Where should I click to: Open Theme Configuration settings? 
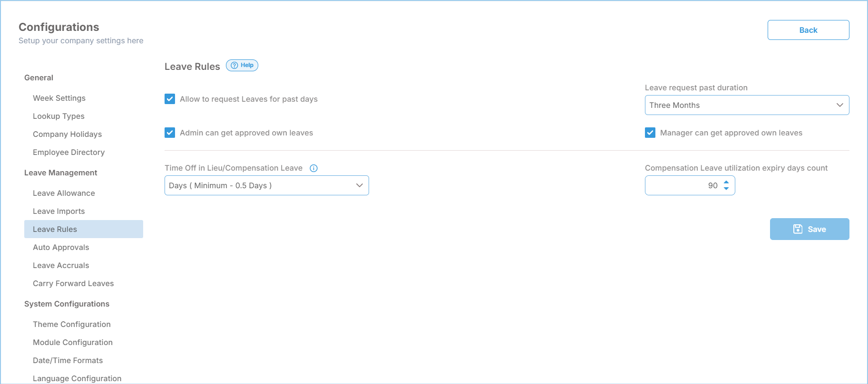coord(71,324)
